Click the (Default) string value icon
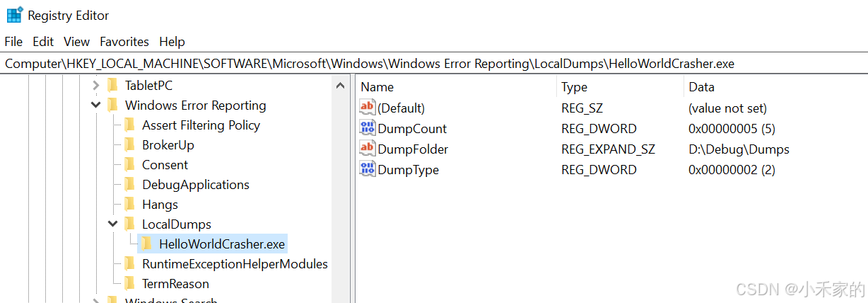Viewport: 868px width, 303px height. pos(368,108)
